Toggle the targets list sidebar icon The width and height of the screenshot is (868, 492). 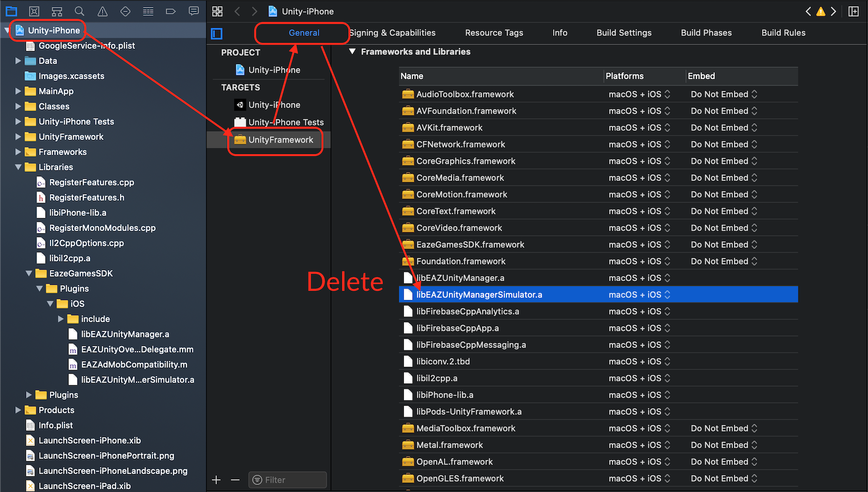pos(217,34)
